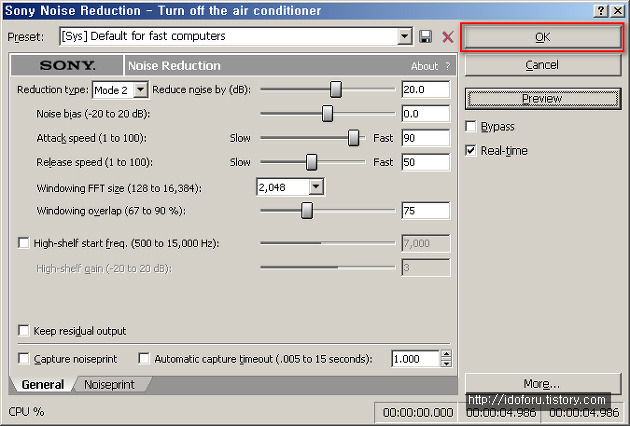The image size is (630, 426).
Task: Close the Noise Reduction dialog window
Action: [x=618, y=11]
